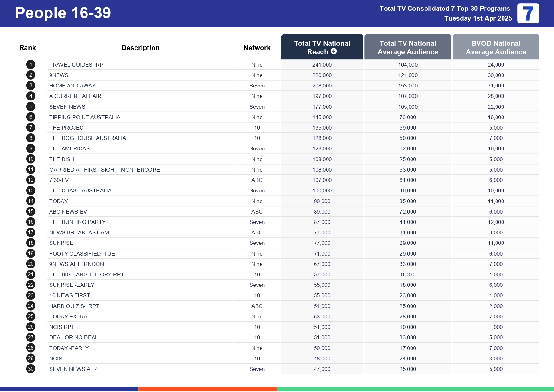Click the green segment of the bottom bar
Screen dimensions: 554x392
click(415, 389)
